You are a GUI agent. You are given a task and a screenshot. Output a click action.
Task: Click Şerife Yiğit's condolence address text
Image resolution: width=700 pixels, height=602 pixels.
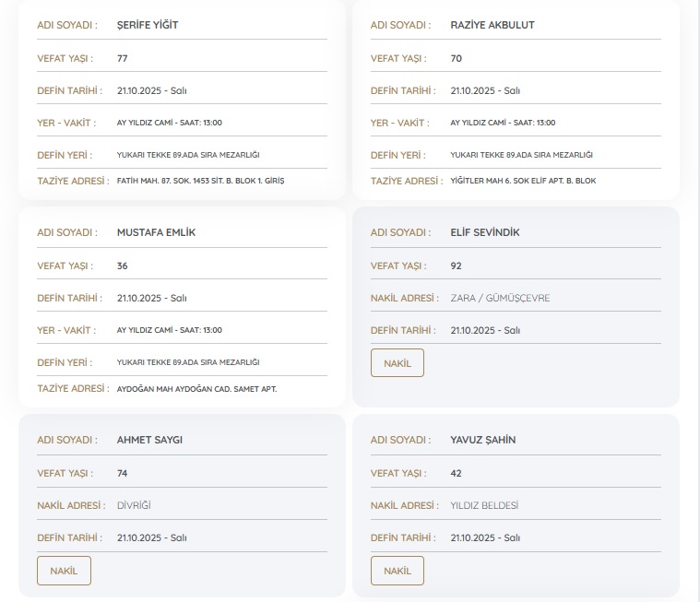200,181
